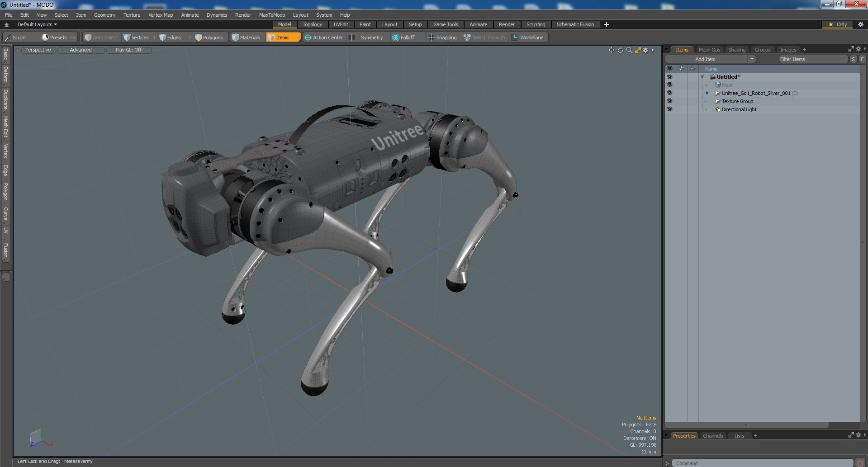This screenshot has height=467, width=868.
Task: Open the Mesh Edit vertical sidebar tab
Action: (x=6, y=127)
